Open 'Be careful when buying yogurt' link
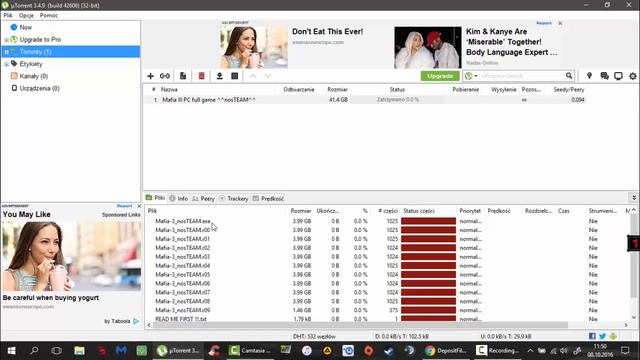 [x=51, y=298]
